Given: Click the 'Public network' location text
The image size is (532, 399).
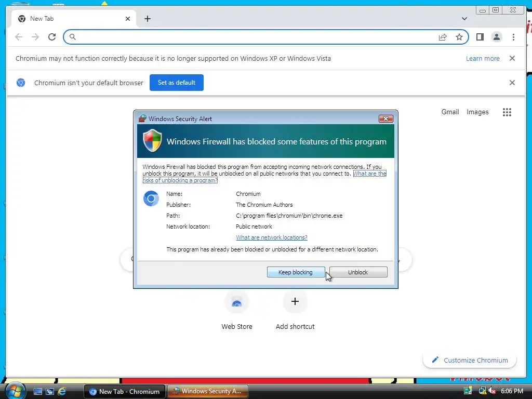Looking at the screenshot, I should click(x=254, y=227).
